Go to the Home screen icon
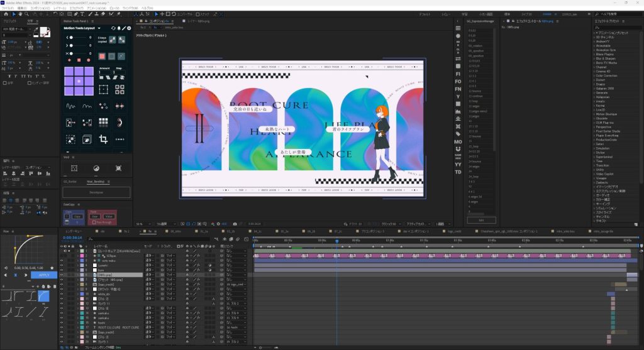The image size is (644, 350). click(x=6, y=13)
